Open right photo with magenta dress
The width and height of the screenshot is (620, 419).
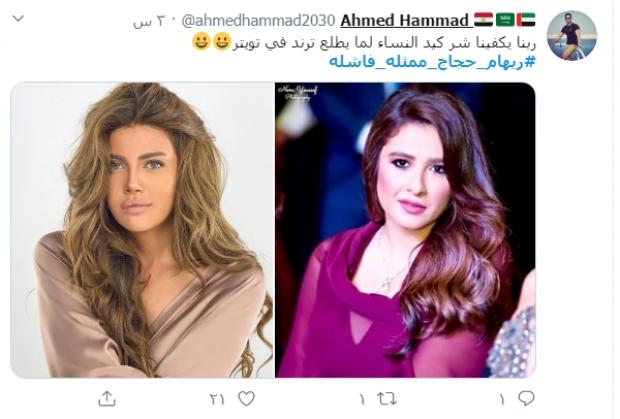(405, 230)
